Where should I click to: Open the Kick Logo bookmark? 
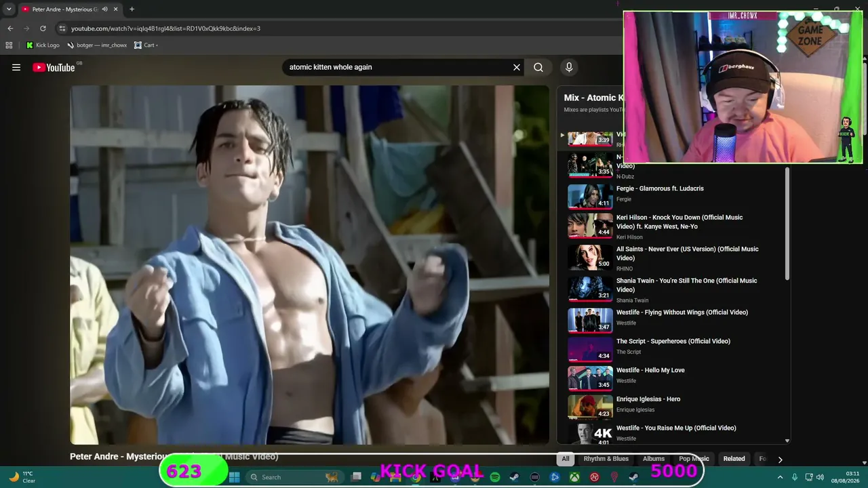click(x=43, y=45)
